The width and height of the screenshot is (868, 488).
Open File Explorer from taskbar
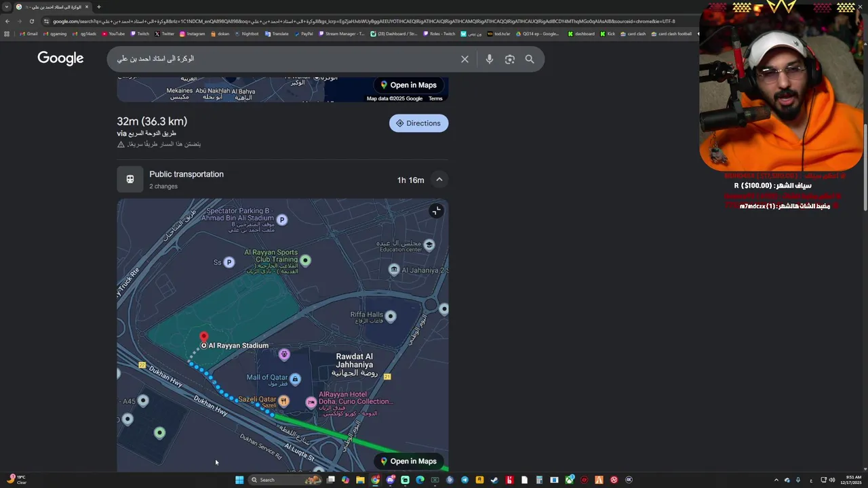click(x=360, y=480)
